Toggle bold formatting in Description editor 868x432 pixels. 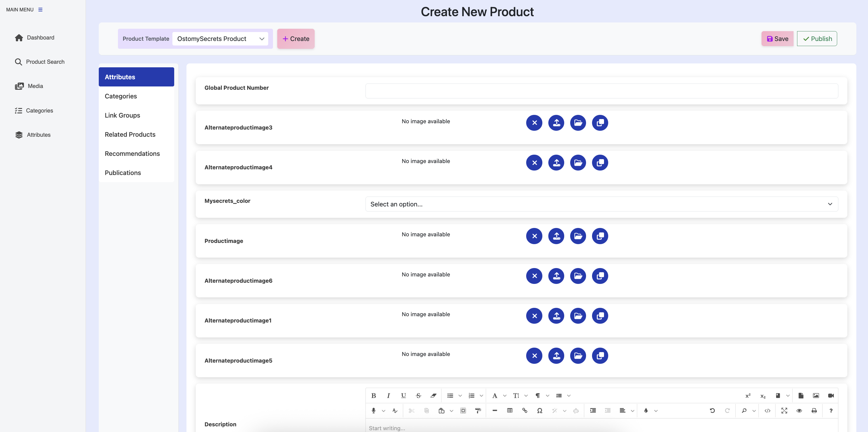pos(373,396)
